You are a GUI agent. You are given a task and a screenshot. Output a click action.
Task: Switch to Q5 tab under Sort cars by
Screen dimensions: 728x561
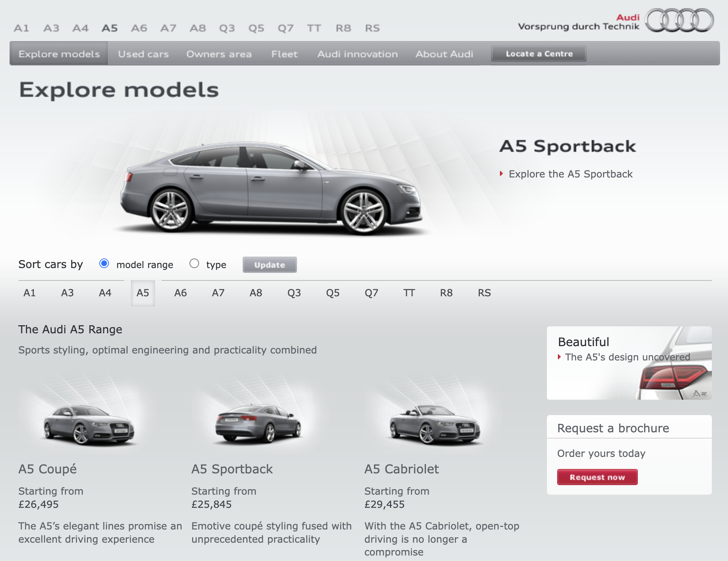click(x=333, y=293)
